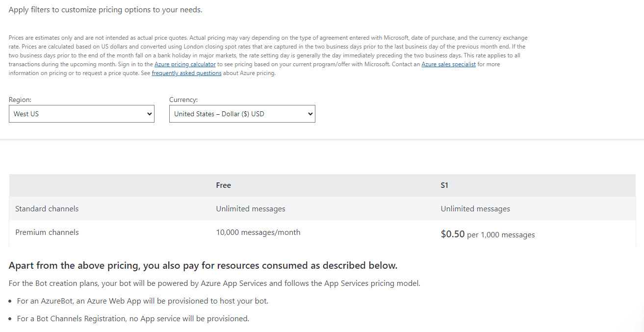Viewport: 644px width, 332px height.
Task: Click the frequently asked questions link
Action: 186,73
